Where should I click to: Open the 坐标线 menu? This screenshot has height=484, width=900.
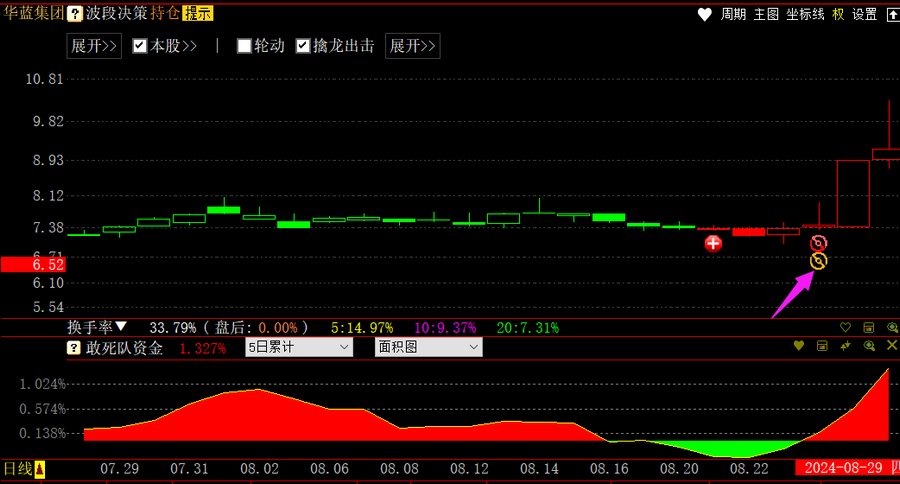pyautogui.click(x=805, y=14)
